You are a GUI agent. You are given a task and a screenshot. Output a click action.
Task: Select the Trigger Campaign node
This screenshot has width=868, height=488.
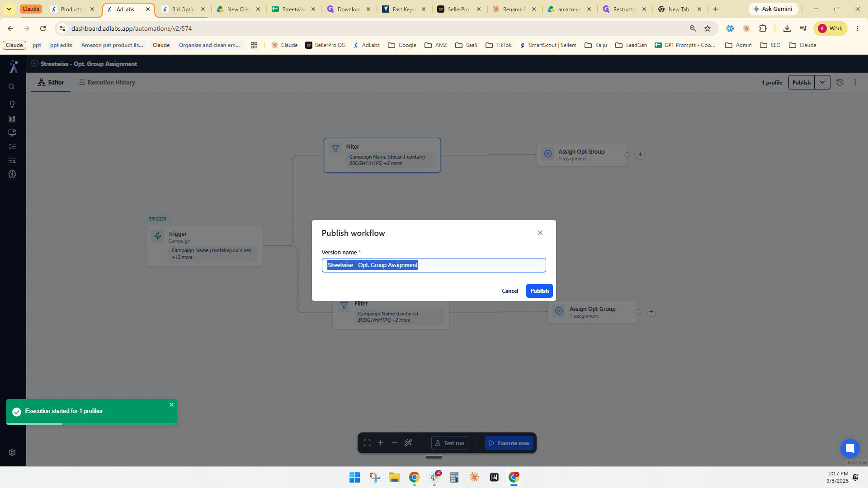204,246
